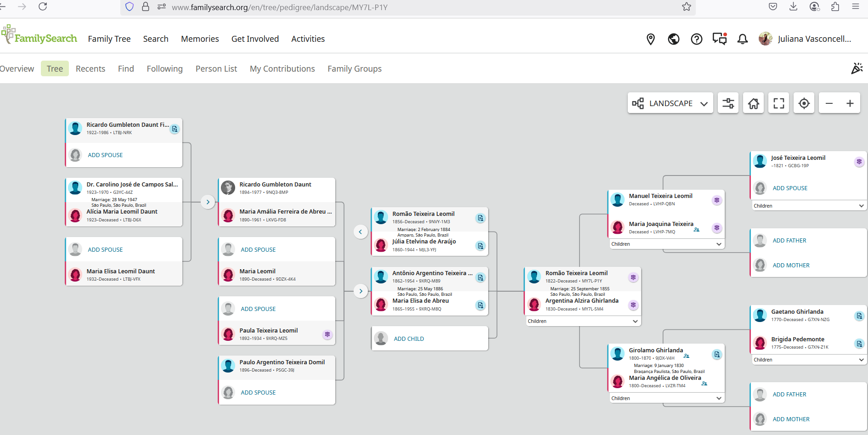Open the help question mark icon
This screenshot has height=435, width=868.
(x=696, y=39)
